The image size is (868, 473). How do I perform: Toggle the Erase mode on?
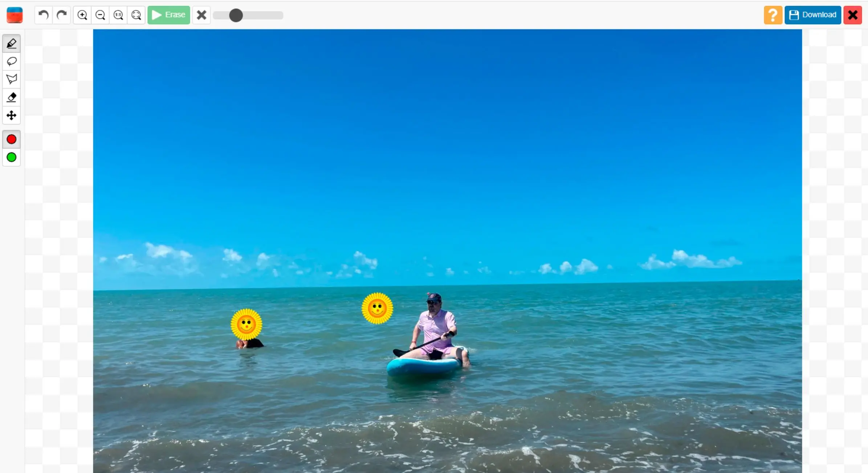click(169, 15)
